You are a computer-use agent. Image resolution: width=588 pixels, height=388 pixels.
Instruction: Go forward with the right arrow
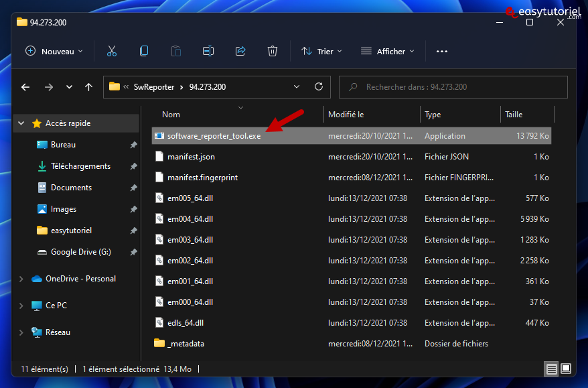[49, 87]
